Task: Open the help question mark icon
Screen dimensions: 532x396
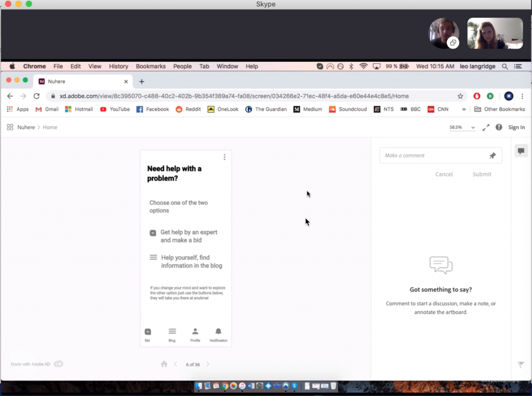Action: [499, 127]
